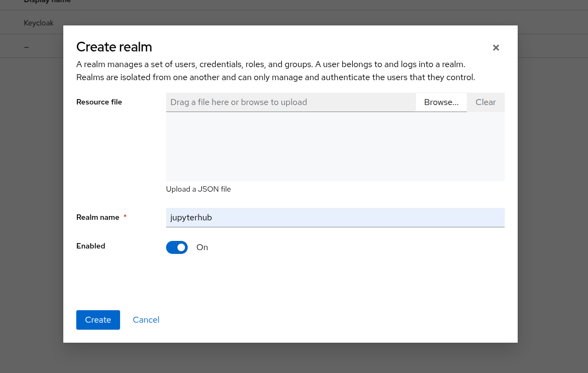Click the blue Create button
The image size is (588, 373).
click(98, 320)
